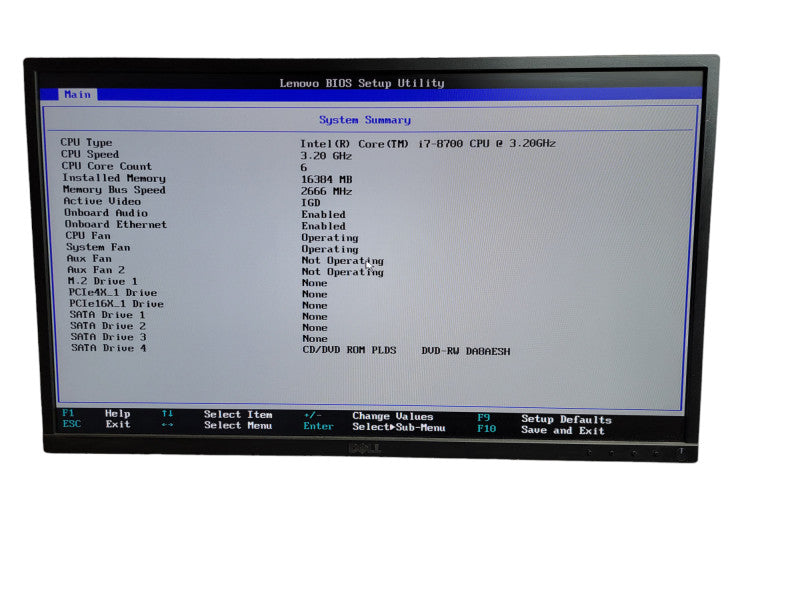Click None value for SATA Drive 2
Image resolution: width=800 pixels, height=600 pixels.
coord(315,328)
